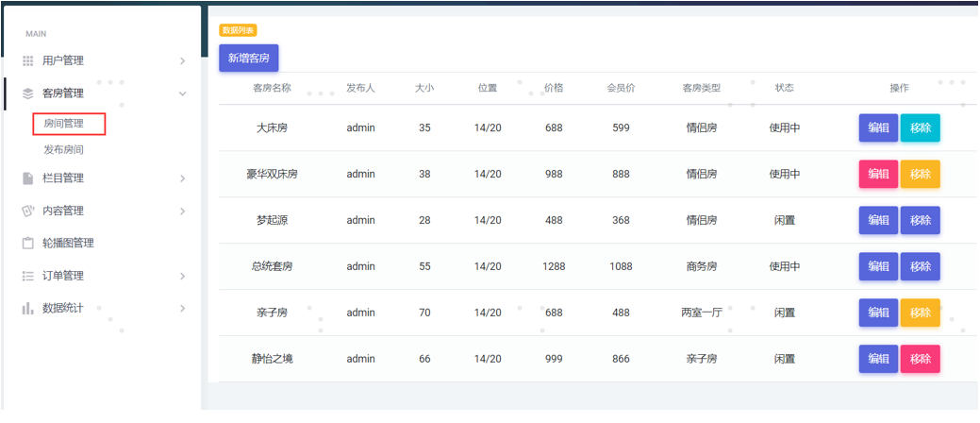Click the room type 两室一厅
The width and height of the screenshot is (980, 423).
tap(701, 313)
